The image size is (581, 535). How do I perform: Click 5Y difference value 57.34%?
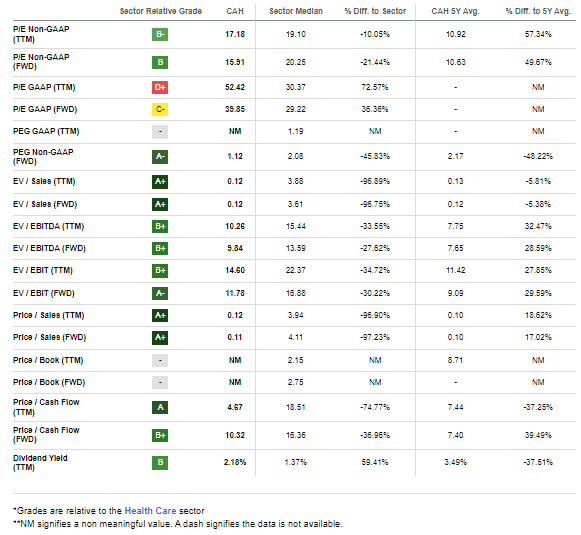(x=538, y=34)
